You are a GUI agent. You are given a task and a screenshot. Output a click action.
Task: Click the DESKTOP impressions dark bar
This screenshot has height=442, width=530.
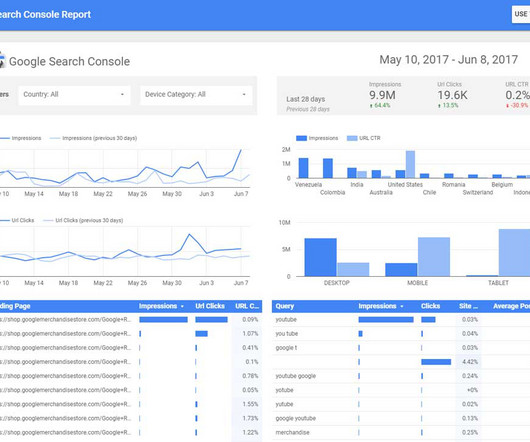tap(320, 257)
